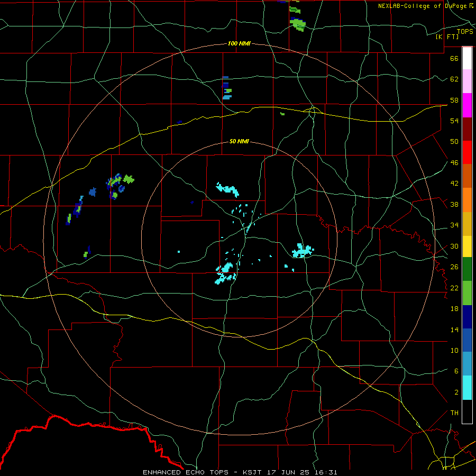
Task: Click the magenta legend color band
Action: pos(467,105)
